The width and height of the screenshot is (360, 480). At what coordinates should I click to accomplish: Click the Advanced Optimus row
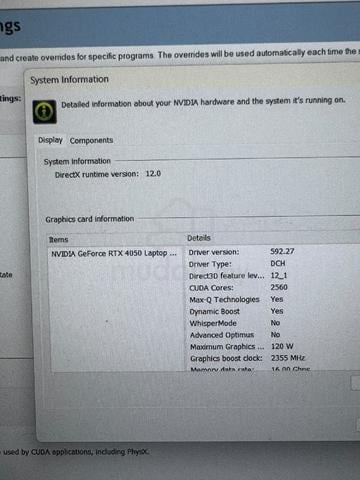(273, 335)
